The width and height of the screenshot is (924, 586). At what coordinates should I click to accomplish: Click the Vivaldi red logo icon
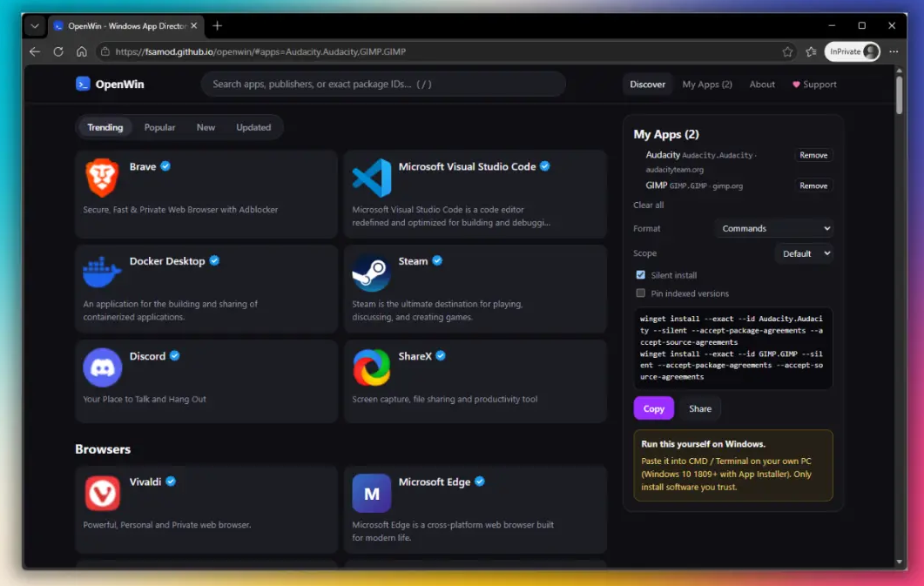(102, 493)
